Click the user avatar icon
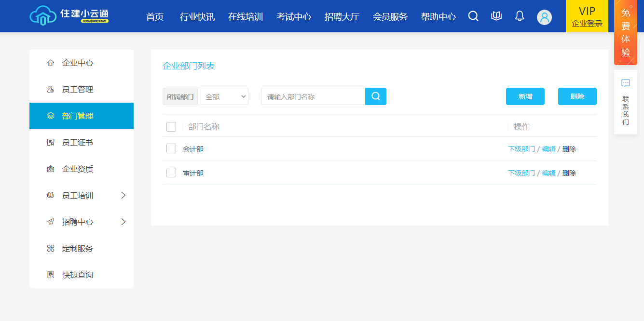This screenshot has width=644, height=321. click(544, 17)
